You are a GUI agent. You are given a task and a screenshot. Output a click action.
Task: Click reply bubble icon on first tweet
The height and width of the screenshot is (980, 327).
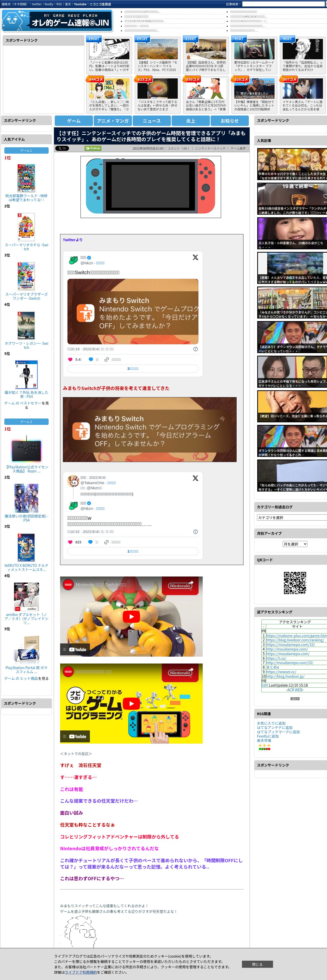pyautogui.click(x=91, y=359)
